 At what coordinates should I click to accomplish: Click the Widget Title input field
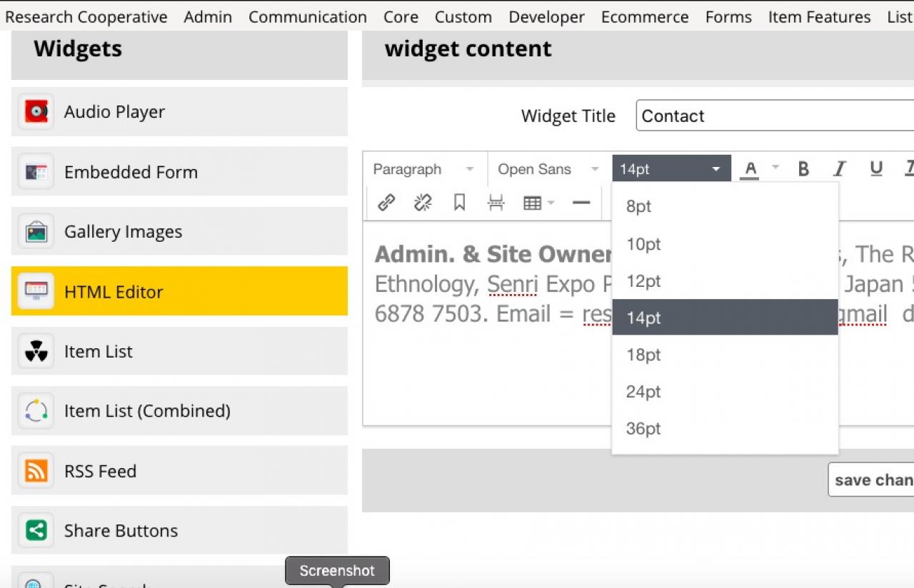[775, 116]
